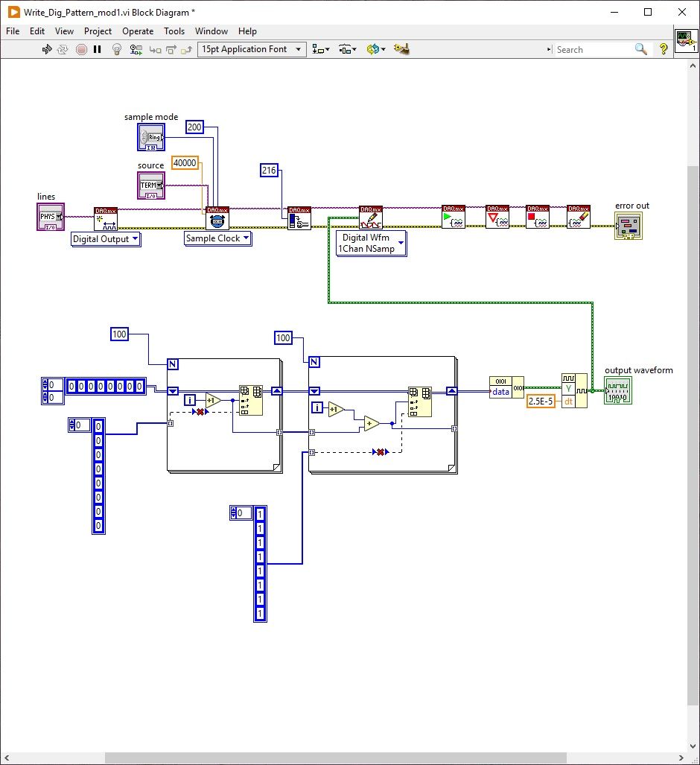Enable Highlight Execution via the lightbulb icon
The width and height of the screenshot is (700, 765).
click(x=116, y=49)
